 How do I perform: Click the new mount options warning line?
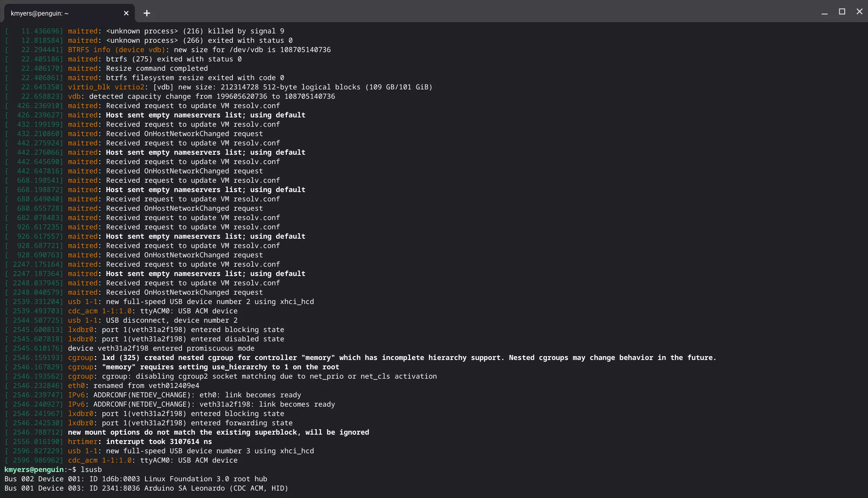pos(218,432)
